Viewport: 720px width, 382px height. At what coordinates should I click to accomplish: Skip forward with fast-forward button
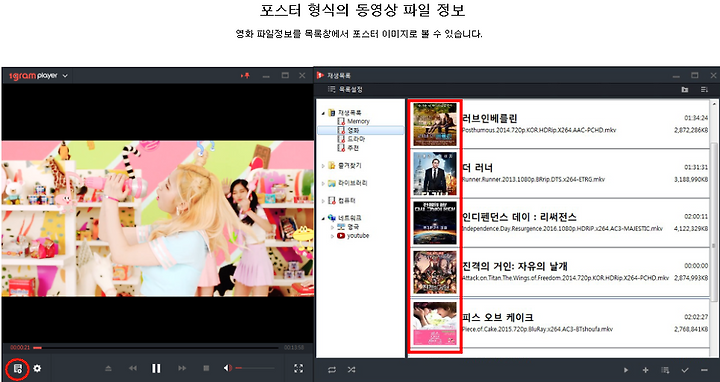click(x=182, y=368)
